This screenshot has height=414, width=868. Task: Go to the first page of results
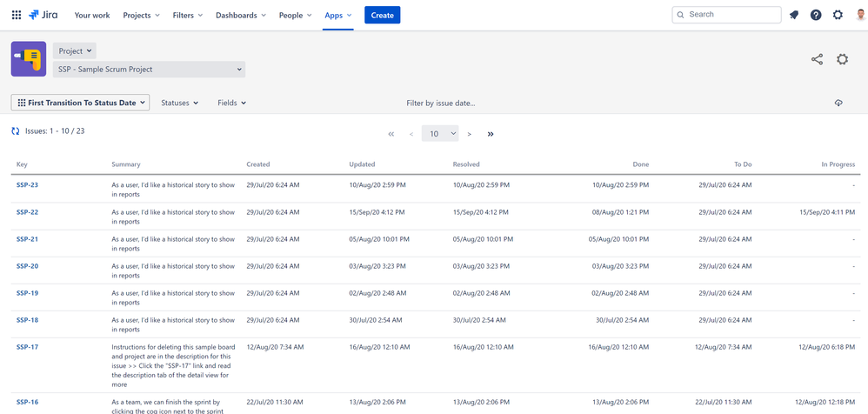coord(391,134)
